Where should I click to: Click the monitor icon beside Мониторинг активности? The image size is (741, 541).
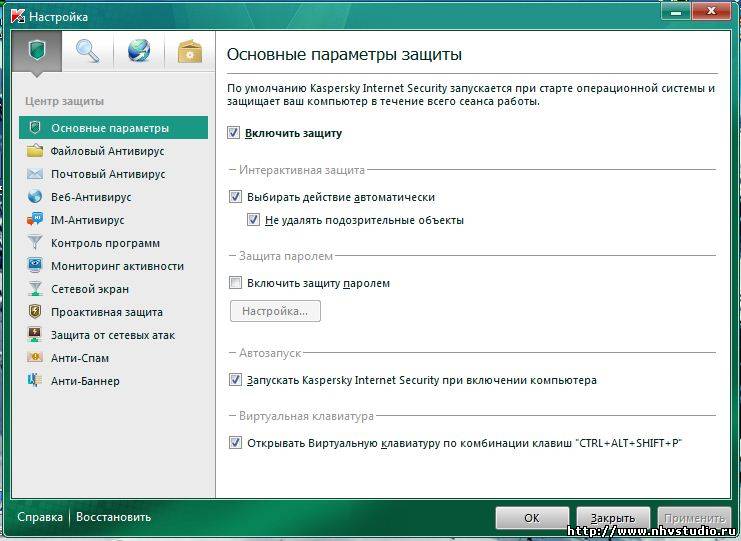[x=34, y=266]
